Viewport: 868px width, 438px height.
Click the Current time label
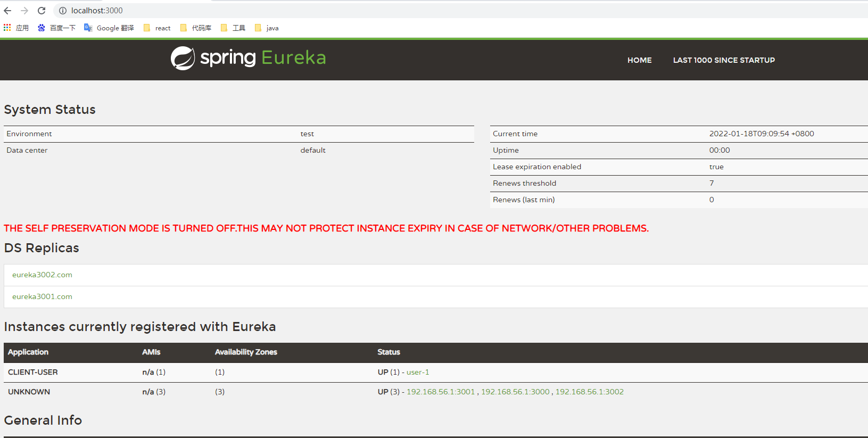[515, 134]
